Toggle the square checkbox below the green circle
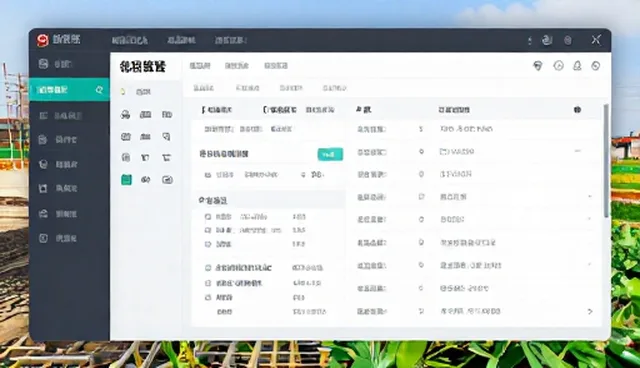The width and height of the screenshot is (640, 368). coord(208,283)
